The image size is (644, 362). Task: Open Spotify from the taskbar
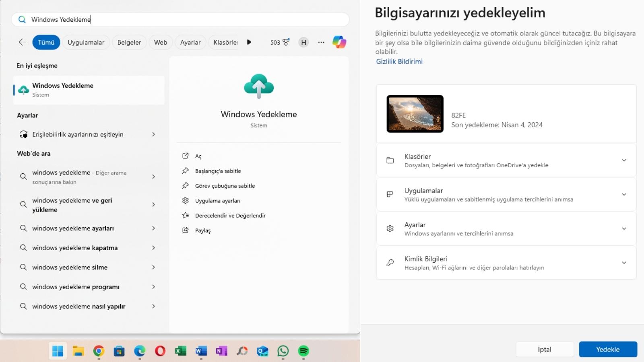pyautogui.click(x=303, y=351)
